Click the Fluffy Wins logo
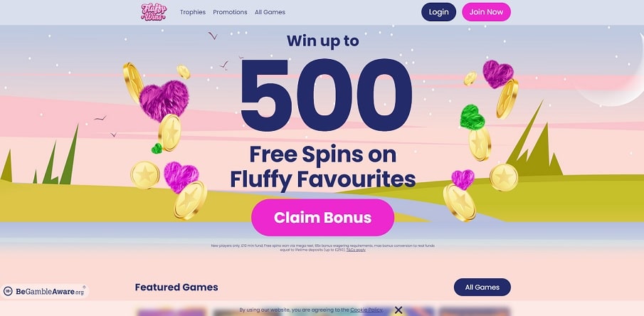Screen dimensions: 644x316 pyautogui.click(x=154, y=12)
